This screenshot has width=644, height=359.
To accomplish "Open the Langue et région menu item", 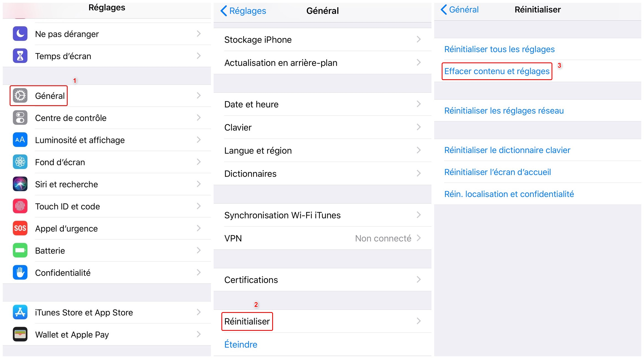I will [x=258, y=151].
